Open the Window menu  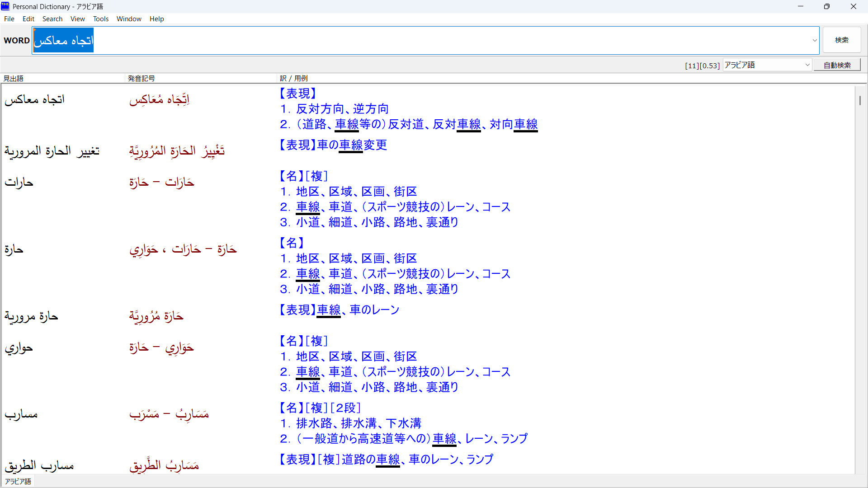click(129, 19)
